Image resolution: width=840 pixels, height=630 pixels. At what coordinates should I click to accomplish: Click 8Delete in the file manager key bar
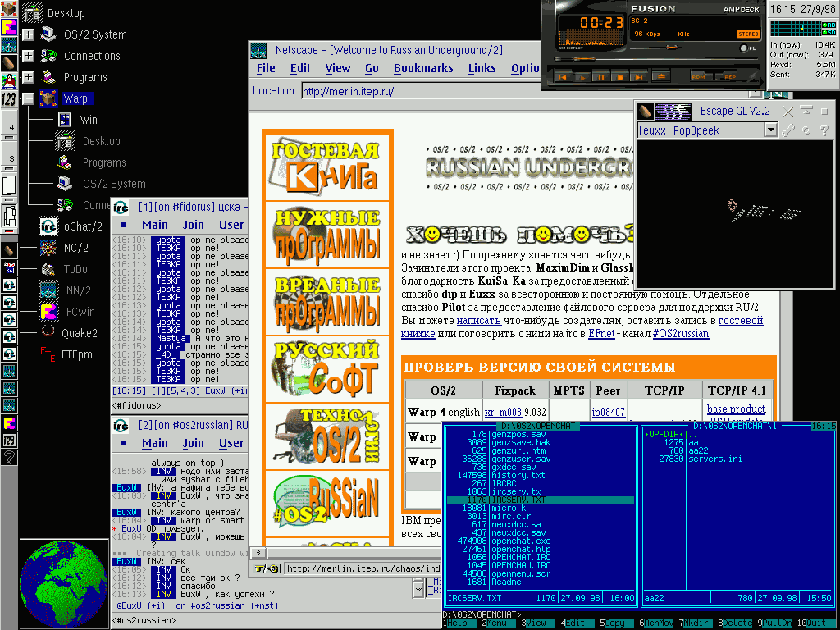click(737, 623)
